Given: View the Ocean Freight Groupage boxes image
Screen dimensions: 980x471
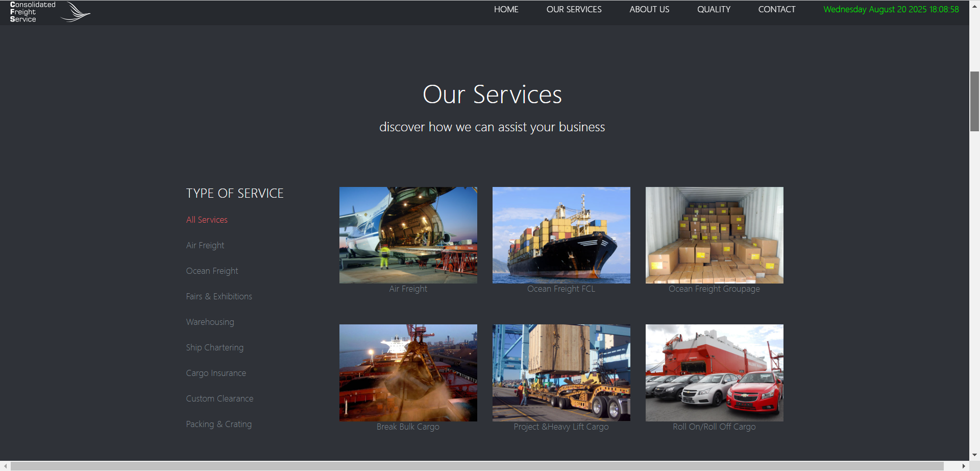Looking at the screenshot, I should click(715, 235).
